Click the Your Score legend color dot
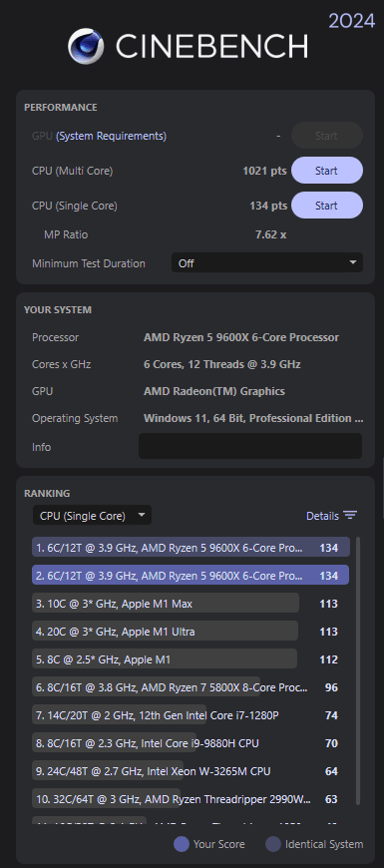Image resolution: width=384 pixels, height=868 pixels. click(x=182, y=844)
